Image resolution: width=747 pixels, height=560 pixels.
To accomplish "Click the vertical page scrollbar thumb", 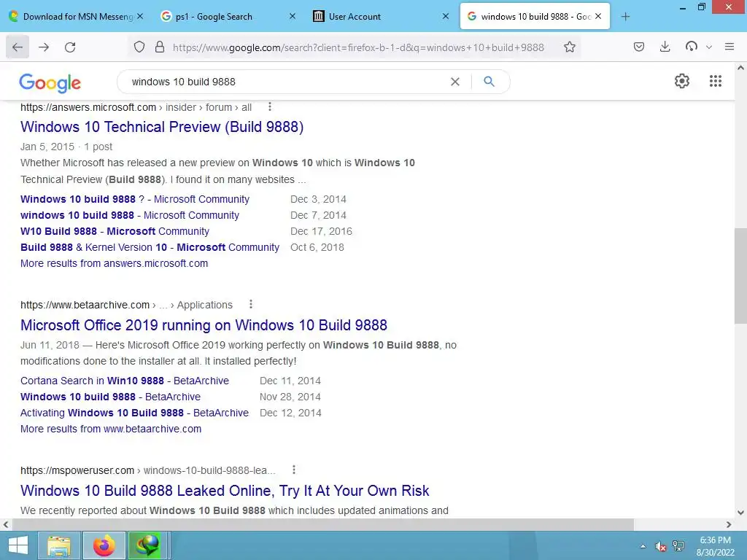I will pyautogui.click(x=740, y=276).
